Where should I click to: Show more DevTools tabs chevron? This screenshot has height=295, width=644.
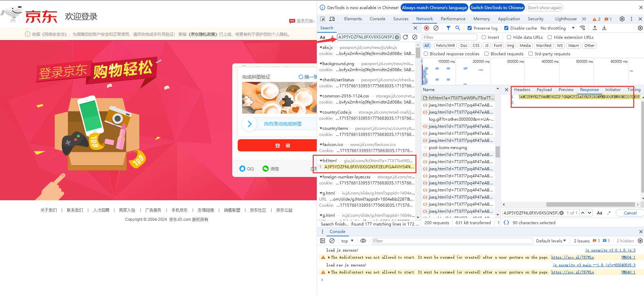point(584,19)
